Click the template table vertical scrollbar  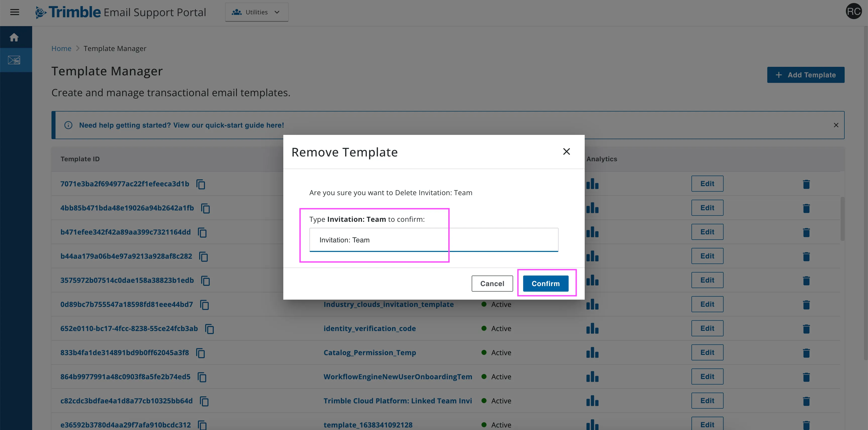(842, 219)
